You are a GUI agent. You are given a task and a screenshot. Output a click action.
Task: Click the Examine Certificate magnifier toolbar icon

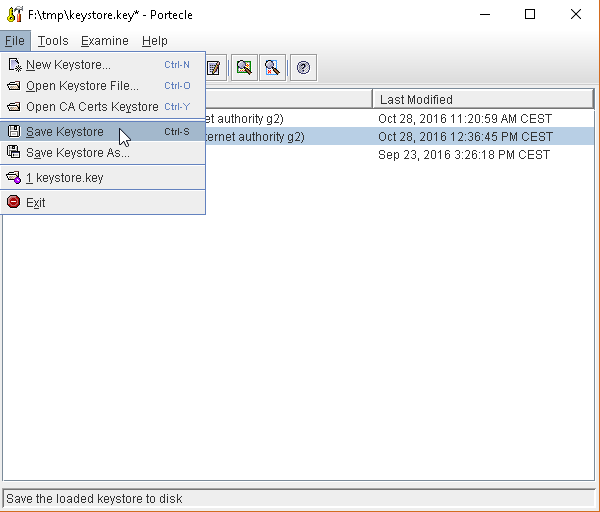tap(243, 68)
